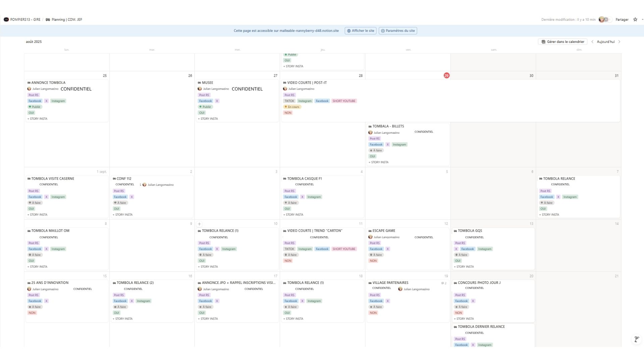Click Gérer dans le calendrier button
The width and height of the screenshot is (644, 362).
coord(563,42)
